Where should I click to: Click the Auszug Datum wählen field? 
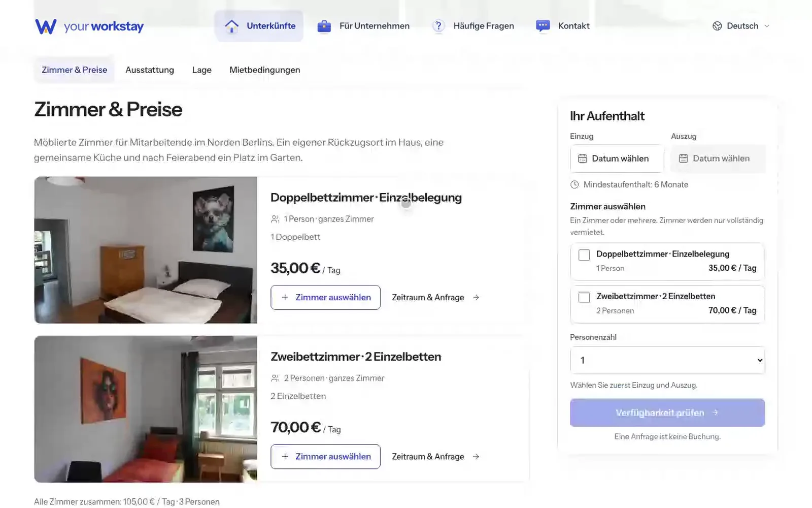pos(718,158)
